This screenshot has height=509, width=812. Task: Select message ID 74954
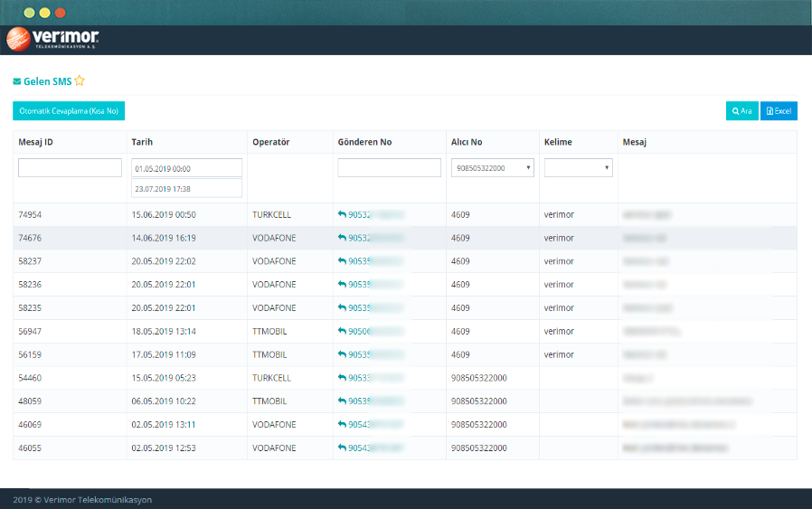(x=30, y=214)
